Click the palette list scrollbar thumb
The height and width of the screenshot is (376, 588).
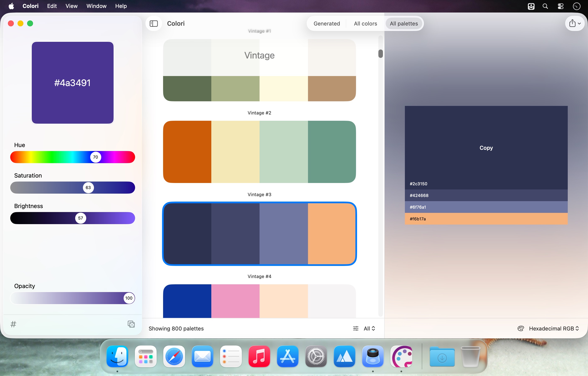point(380,54)
